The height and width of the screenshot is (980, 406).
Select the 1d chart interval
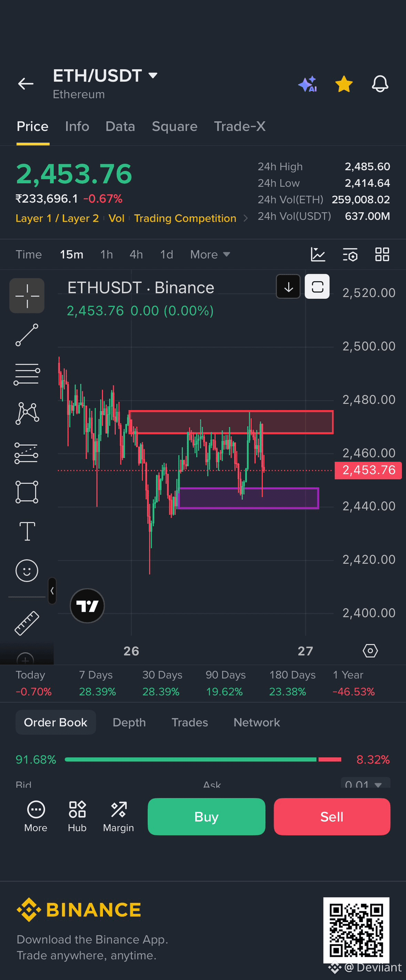click(167, 255)
